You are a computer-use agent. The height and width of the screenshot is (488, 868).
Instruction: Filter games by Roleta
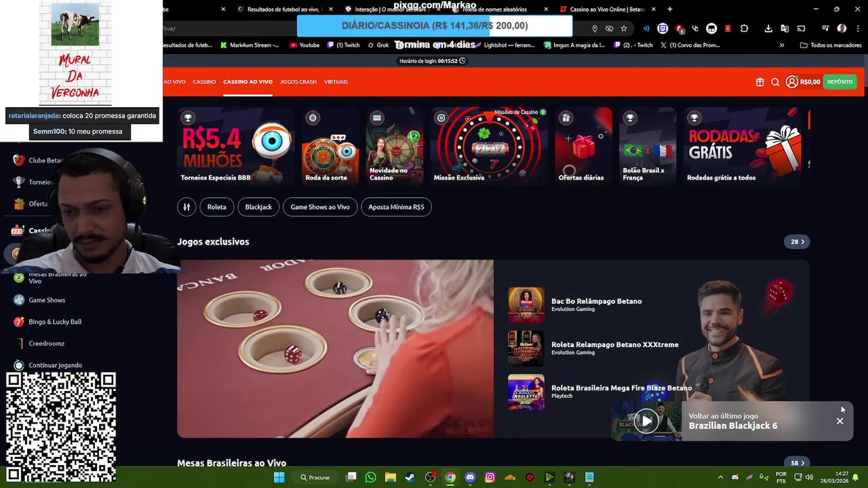(217, 207)
